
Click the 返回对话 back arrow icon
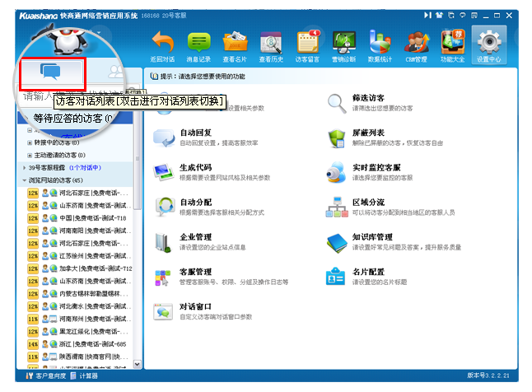pyautogui.click(x=163, y=42)
